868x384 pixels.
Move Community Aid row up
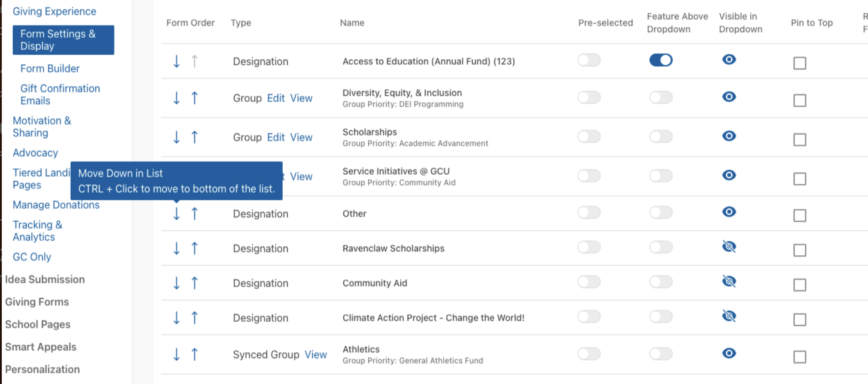pos(195,283)
